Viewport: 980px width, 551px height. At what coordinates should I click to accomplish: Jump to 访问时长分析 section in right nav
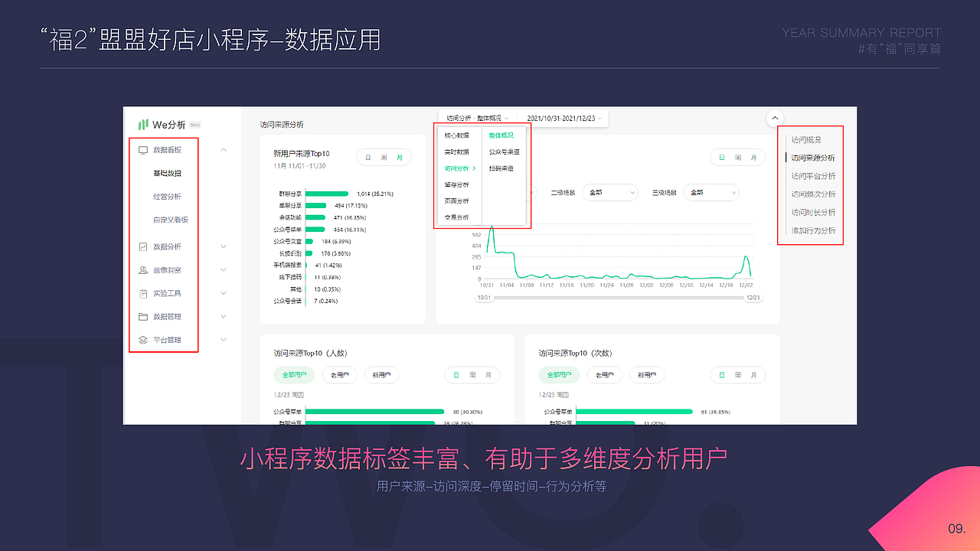point(813,212)
